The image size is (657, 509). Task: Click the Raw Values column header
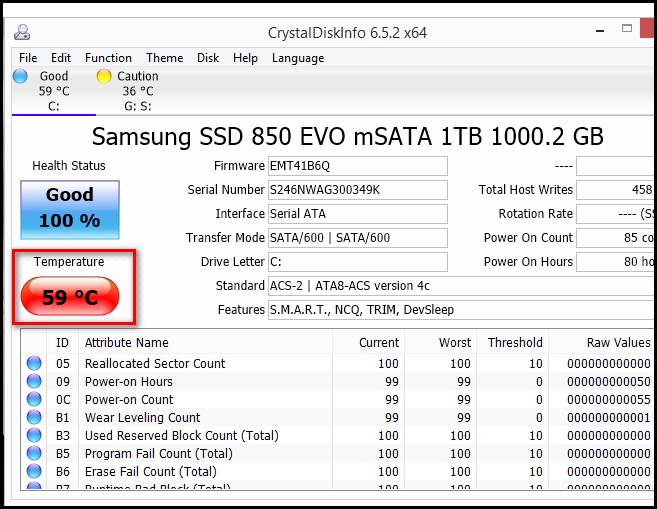point(601,342)
